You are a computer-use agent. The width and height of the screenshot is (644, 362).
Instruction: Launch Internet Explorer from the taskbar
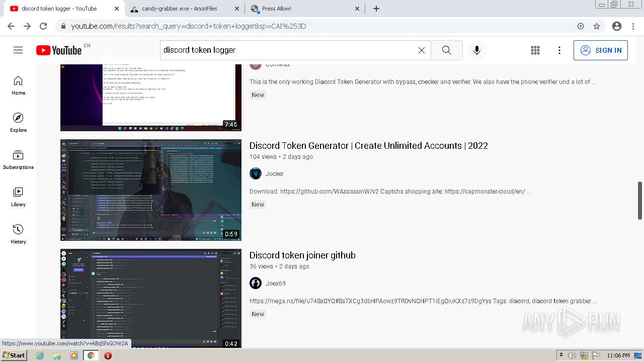[40, 355]
